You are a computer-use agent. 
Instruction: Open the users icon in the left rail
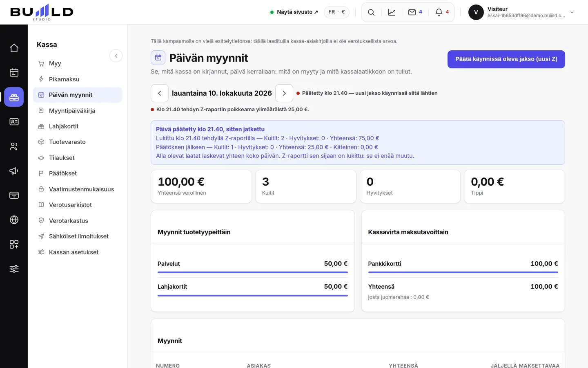tap(14, 146)
